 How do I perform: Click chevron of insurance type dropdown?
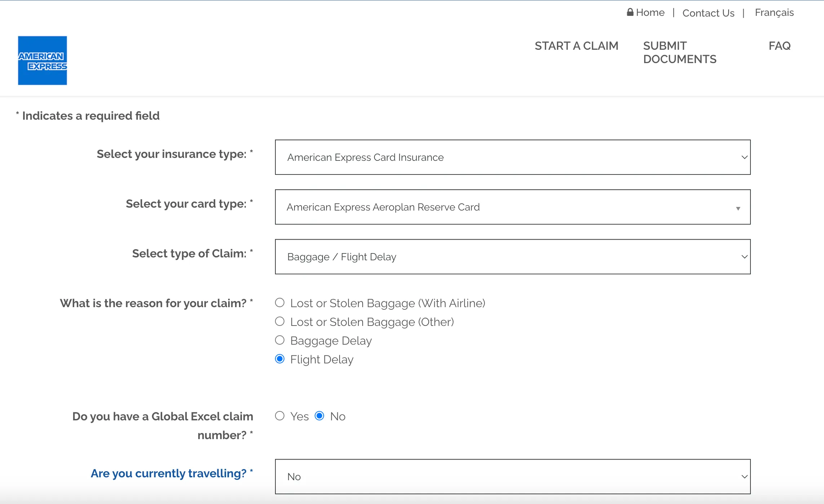click(x=744, y=157)
